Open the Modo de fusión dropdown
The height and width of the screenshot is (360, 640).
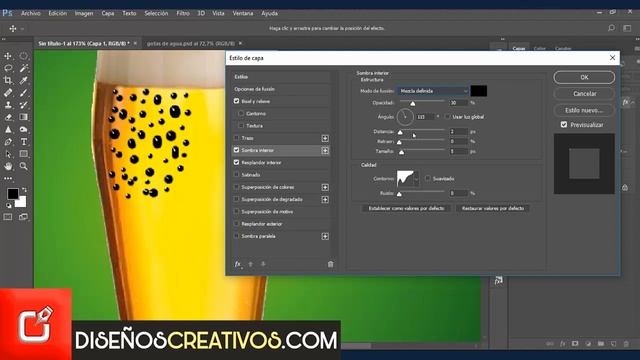point(433,91)
